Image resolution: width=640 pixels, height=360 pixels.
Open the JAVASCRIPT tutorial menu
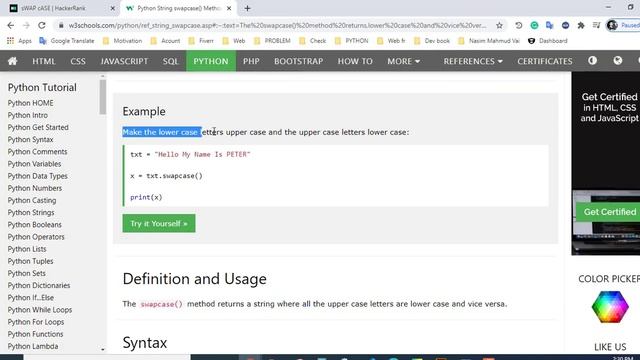click(x=124, y=61)
